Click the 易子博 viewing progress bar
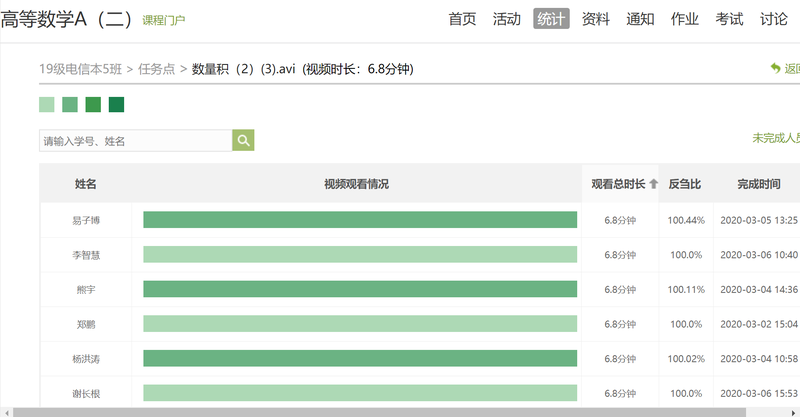The height and width of the screenshot is (417, 800). click(x=360, y=220)
